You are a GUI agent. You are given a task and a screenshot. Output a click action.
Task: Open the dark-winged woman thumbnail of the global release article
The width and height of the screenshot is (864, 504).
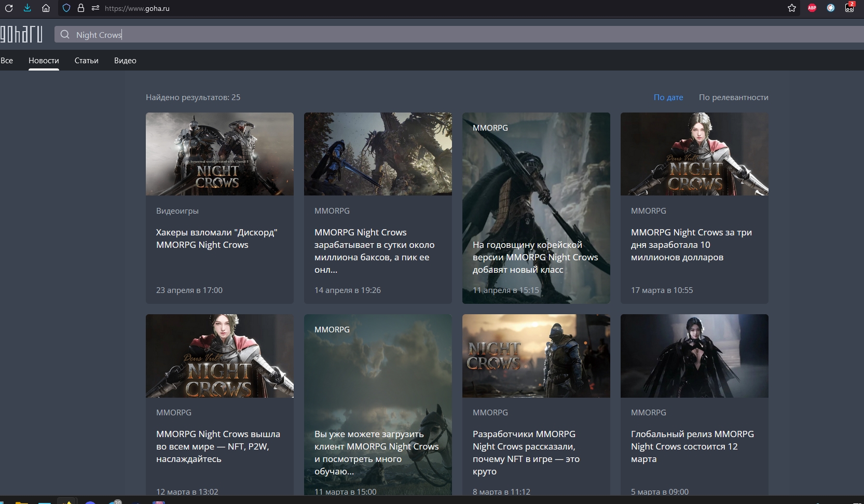click(694, 356)
